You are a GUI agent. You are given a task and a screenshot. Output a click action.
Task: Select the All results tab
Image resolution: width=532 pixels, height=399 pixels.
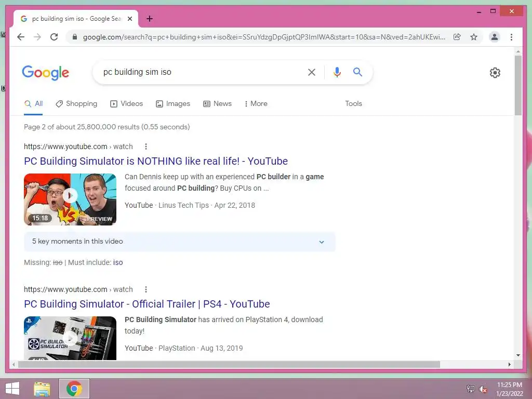click(x=34, y=103)
